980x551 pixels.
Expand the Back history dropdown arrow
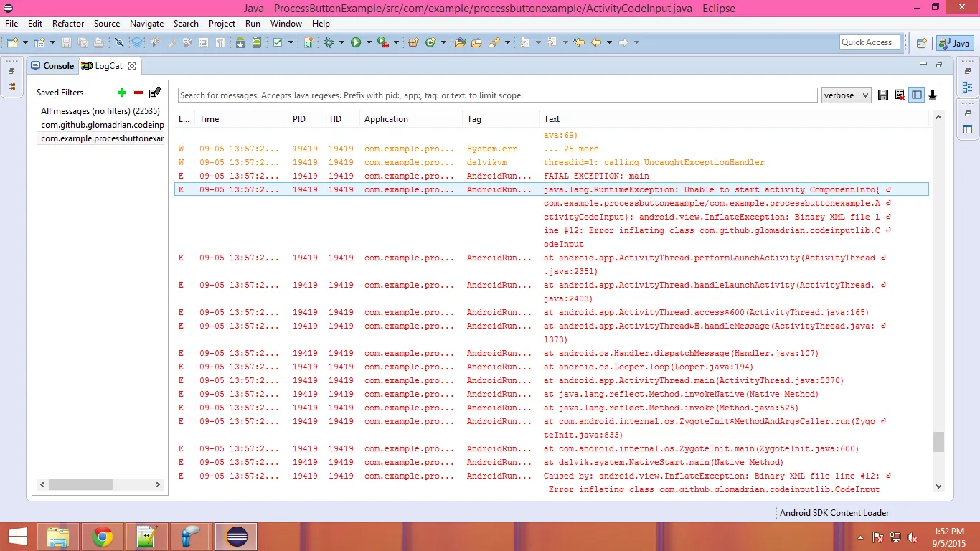609,42
